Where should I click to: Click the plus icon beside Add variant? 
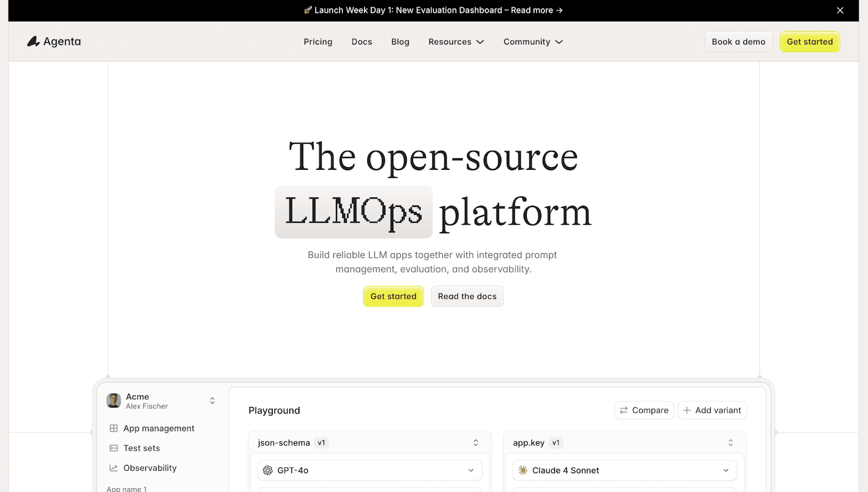[687, 411]
